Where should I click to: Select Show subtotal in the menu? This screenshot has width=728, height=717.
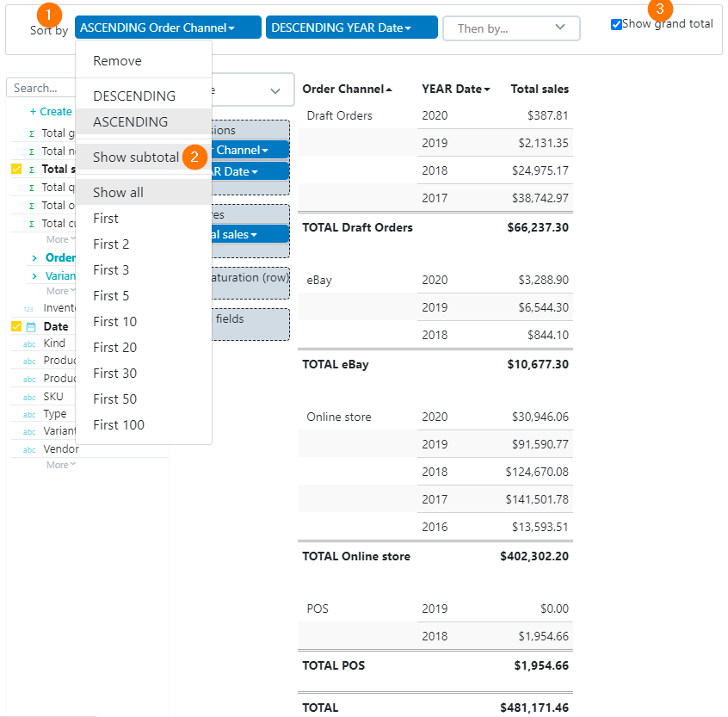tap(136, 157)
